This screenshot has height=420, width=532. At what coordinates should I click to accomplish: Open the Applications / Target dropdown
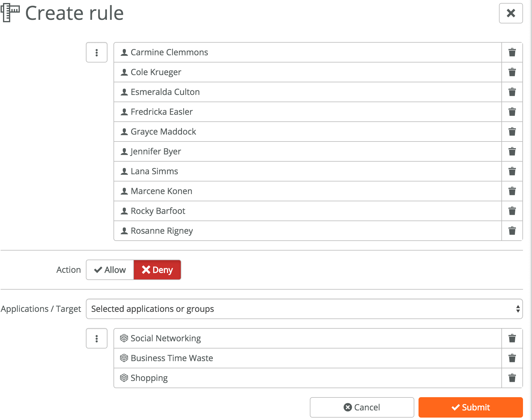click(x=304, y=309)
